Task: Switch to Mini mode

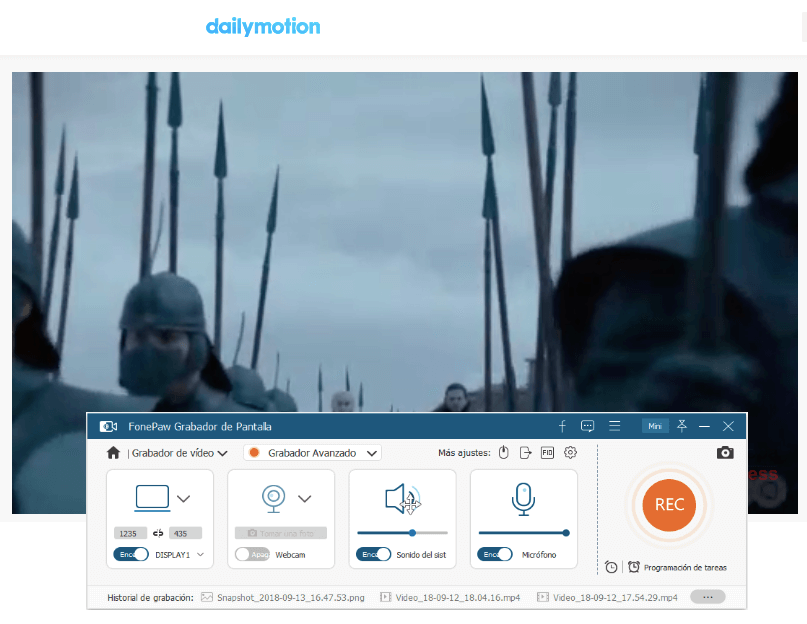Action: click(655, 426)
